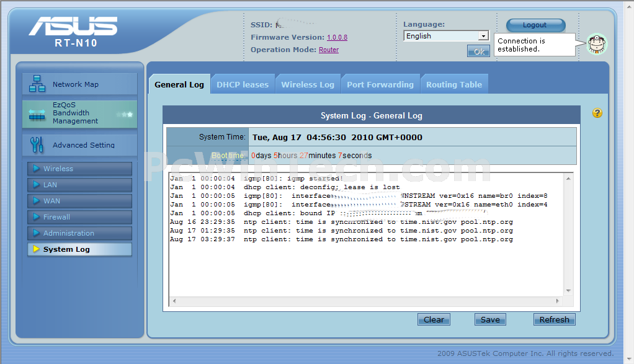
Task: Select the English language combo box
Action: 446,36
